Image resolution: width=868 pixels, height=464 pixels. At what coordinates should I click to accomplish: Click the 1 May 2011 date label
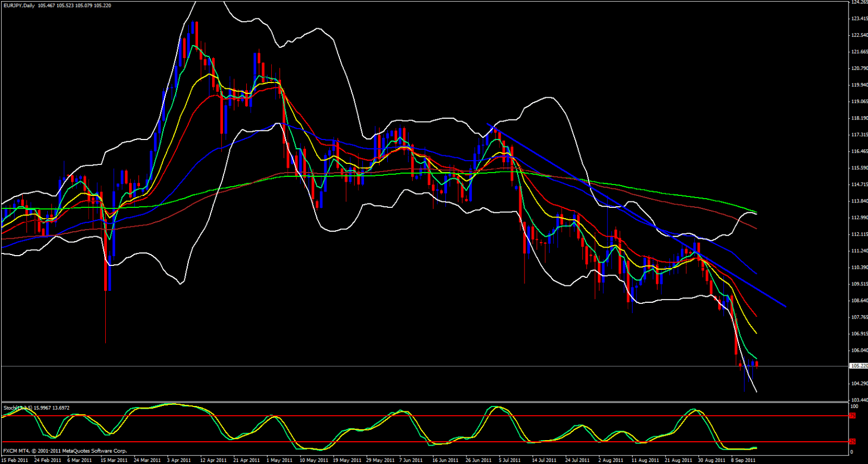pyautogui.click(x=279, y=460)
